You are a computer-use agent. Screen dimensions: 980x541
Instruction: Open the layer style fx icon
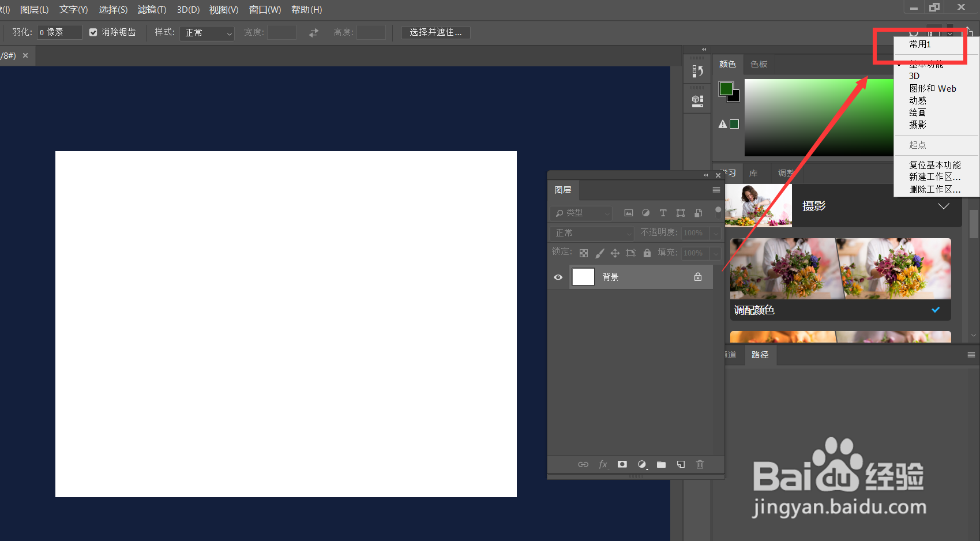click(603, 464)
